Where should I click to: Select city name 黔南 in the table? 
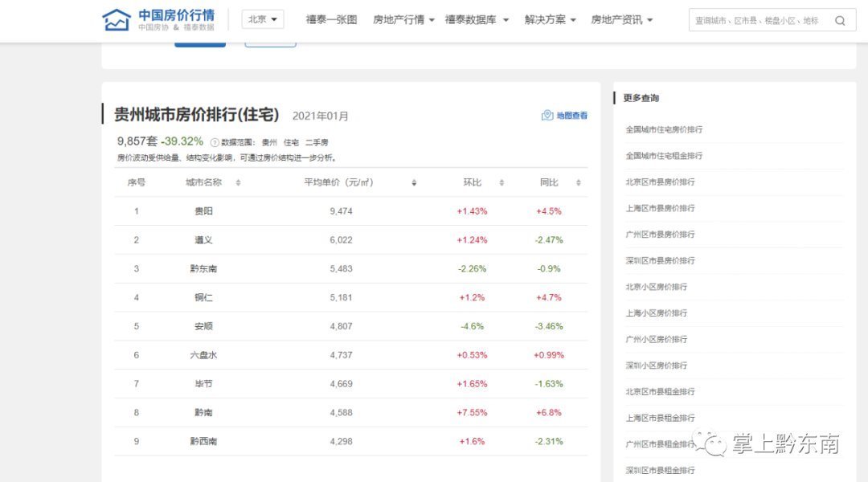pyautogui.click(x=203, y=412)
